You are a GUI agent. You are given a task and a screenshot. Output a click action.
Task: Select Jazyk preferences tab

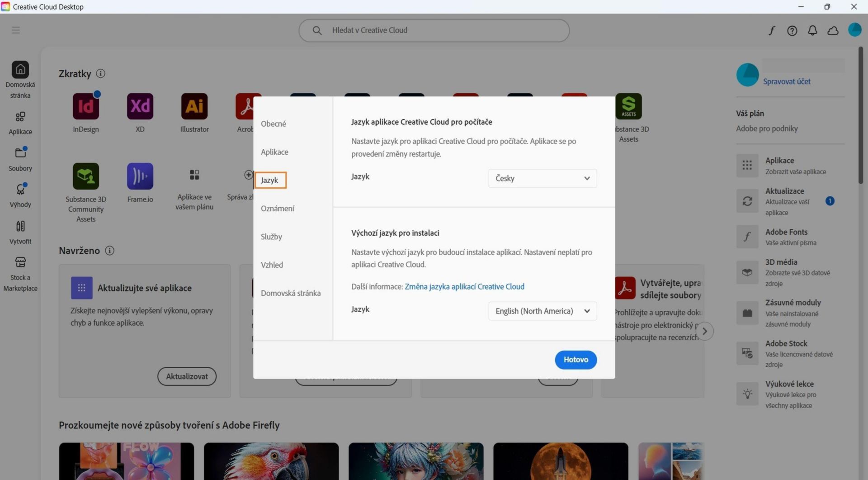[x=270, y=180]
